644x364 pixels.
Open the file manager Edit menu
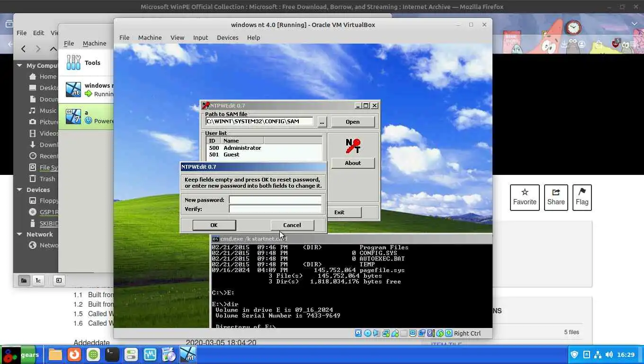[x=38, y=33]
